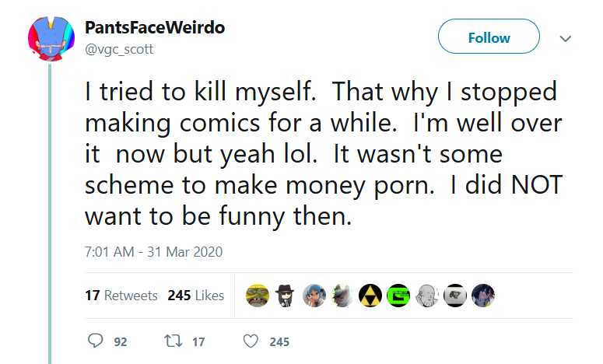Click the hat and sunglasses liker avatar
603x364 pixels.
286,296
